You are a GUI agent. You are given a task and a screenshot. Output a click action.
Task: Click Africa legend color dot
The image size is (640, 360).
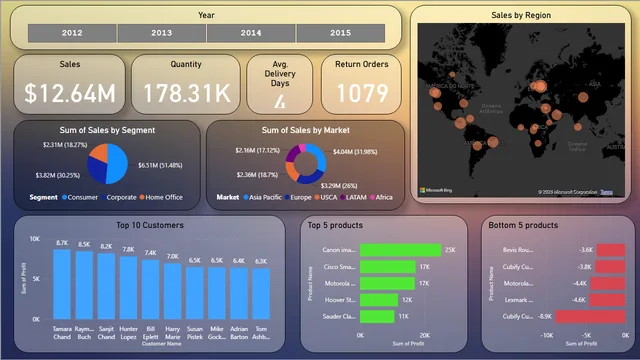tap(372, 197)
